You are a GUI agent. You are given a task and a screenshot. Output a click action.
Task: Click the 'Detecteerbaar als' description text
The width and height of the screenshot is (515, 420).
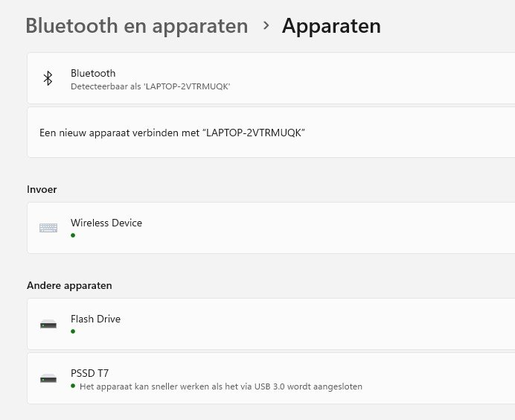click(150, 86)
